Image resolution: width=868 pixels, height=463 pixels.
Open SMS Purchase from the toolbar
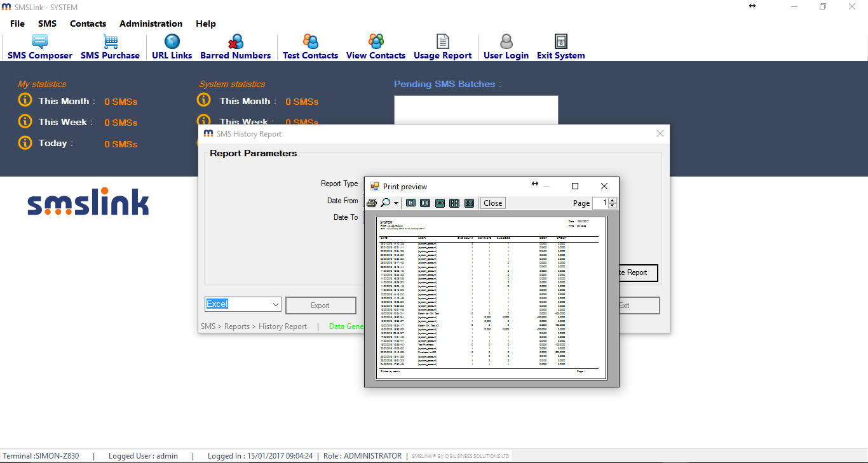(x=110, y=48)
